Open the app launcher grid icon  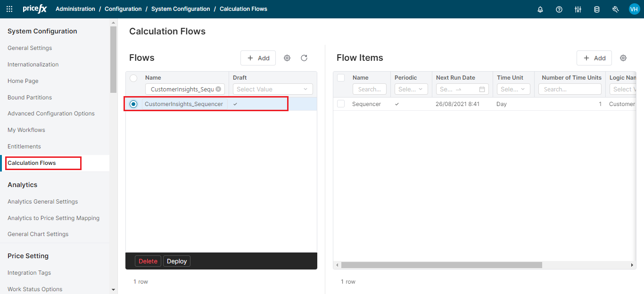pos(9,9)
